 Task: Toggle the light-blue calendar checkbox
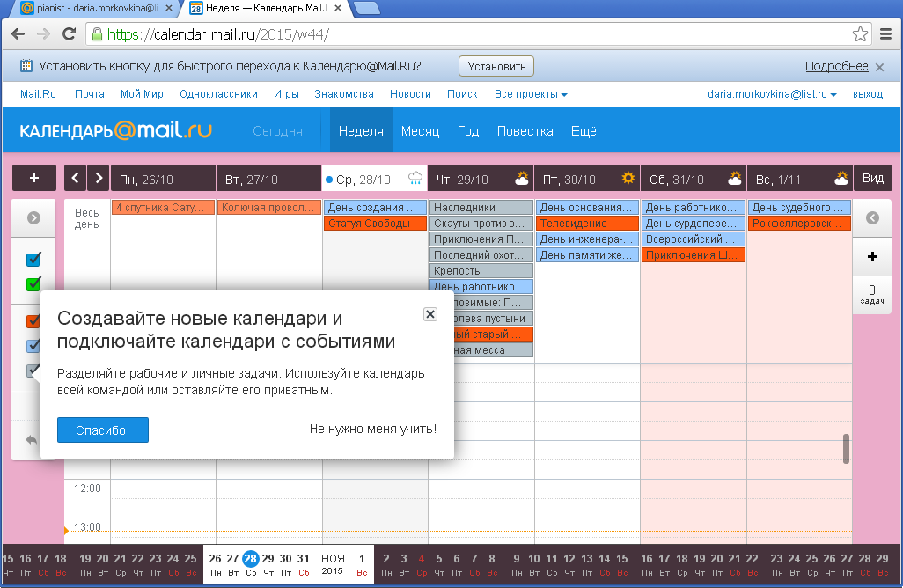click(x=33, y=345)
